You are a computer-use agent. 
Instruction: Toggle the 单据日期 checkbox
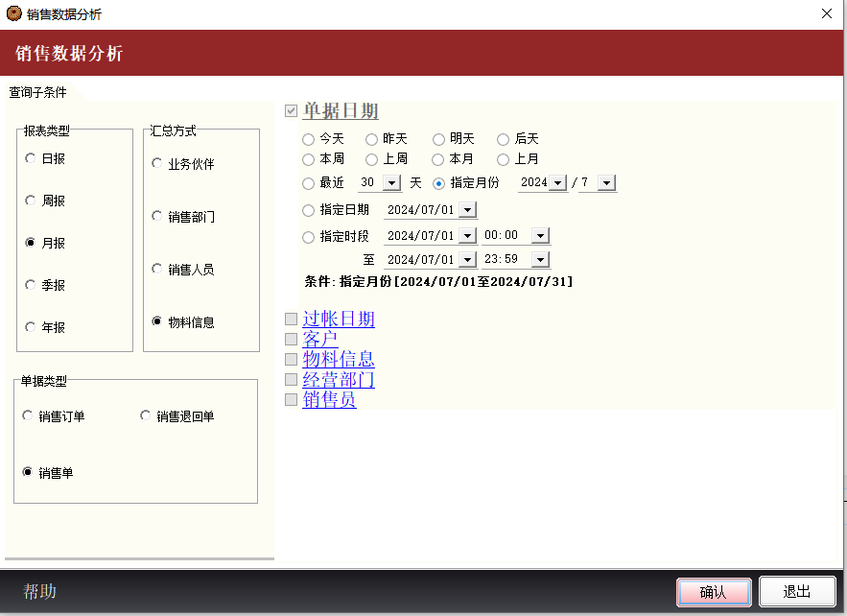point(292,111)
